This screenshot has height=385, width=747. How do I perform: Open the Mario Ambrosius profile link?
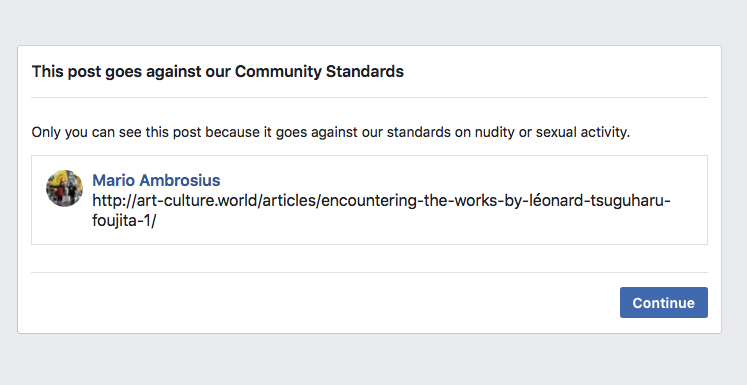[156, 180]
